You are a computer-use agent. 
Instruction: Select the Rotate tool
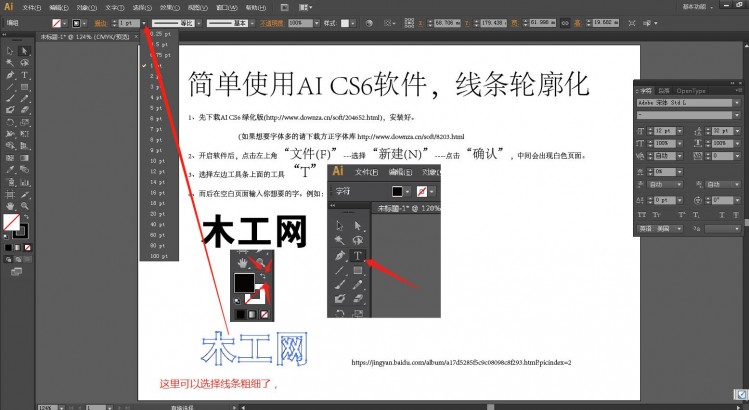coord(10,122)
